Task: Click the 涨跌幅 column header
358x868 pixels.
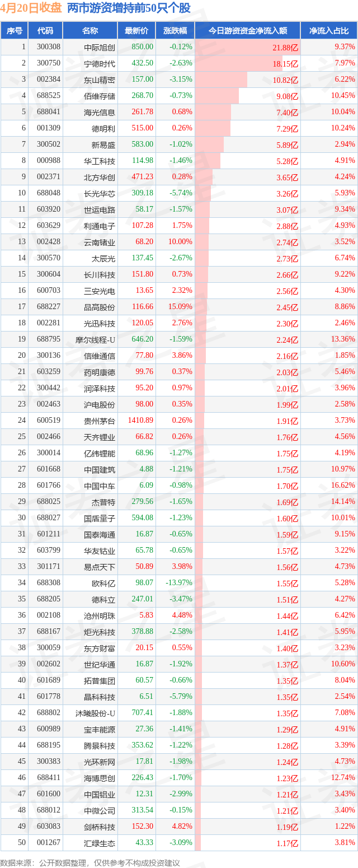Action: coord(175,30)
